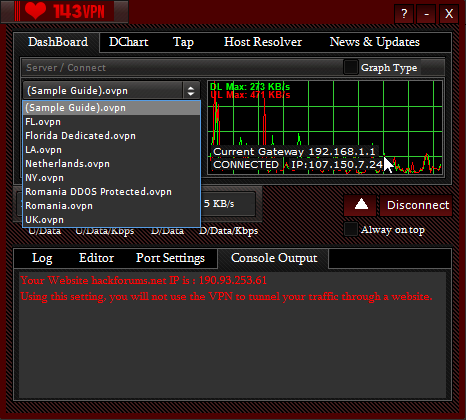Select the Console Output tab
Viewport: 466px width, 420px height.
coord(274,258)
